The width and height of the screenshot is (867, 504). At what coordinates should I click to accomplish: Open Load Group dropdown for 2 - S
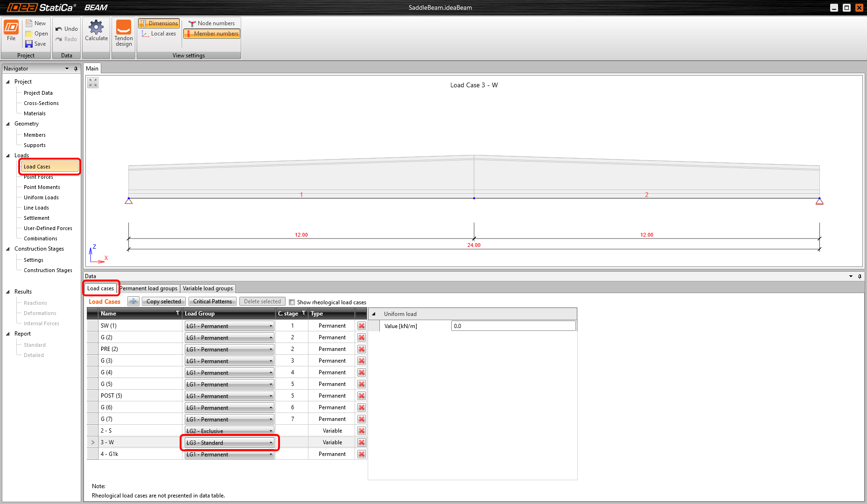pyautogui.click(x=229, y=431)
